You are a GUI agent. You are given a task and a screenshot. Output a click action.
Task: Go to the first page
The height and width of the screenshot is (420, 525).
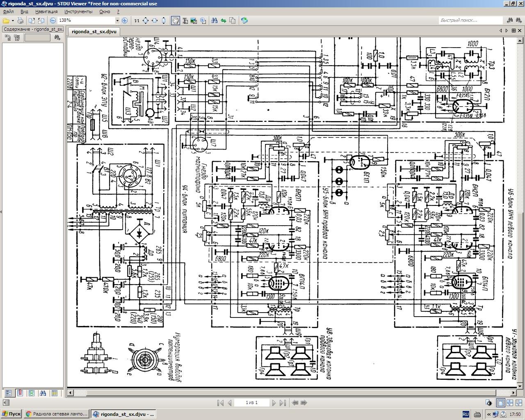(x=220, y=403)
